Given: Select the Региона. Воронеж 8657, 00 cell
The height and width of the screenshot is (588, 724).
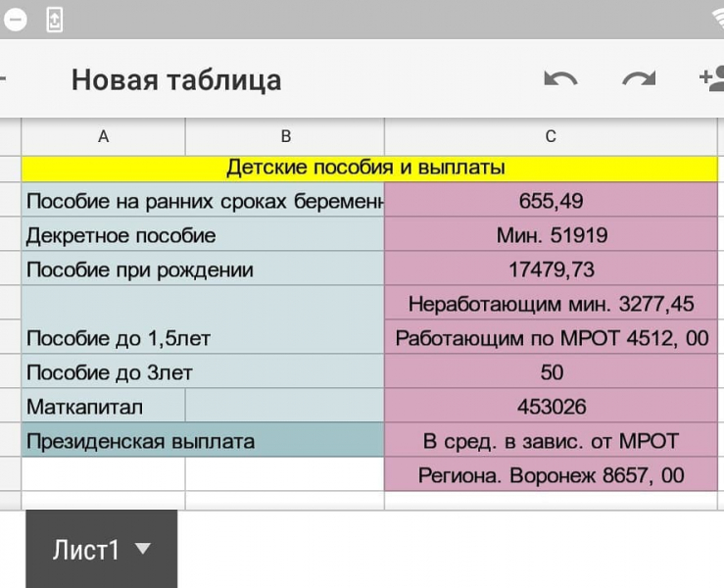Looking at the screenshot, I should pos(551,475).
